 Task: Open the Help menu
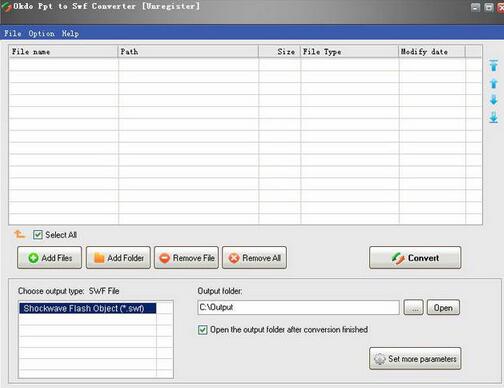pos(70,33)
